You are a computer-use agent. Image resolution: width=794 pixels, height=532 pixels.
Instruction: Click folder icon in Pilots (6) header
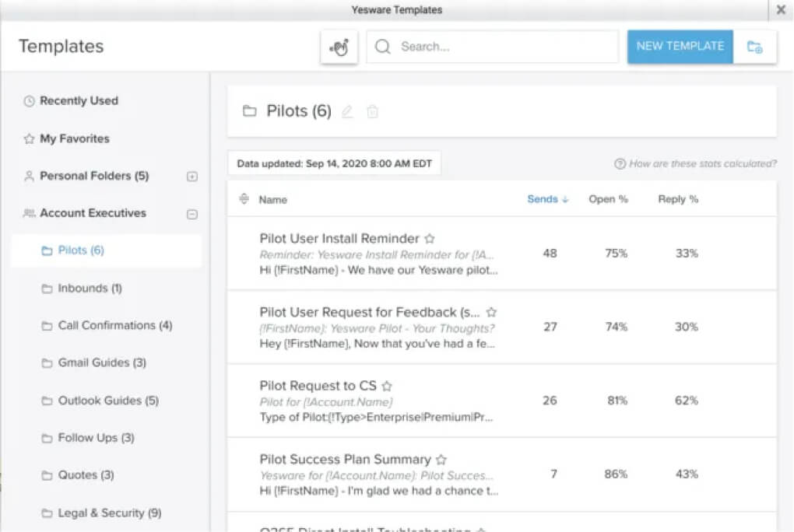coord(249,110)
